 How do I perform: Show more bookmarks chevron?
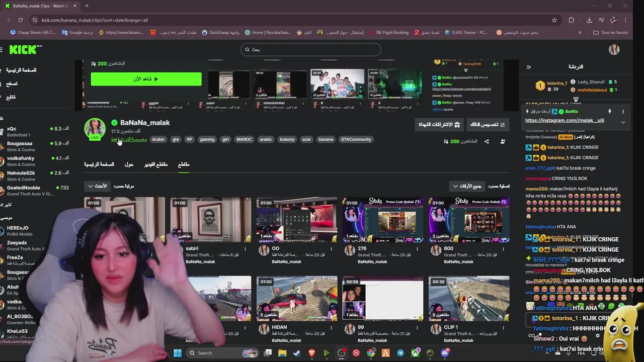(580, 33)
